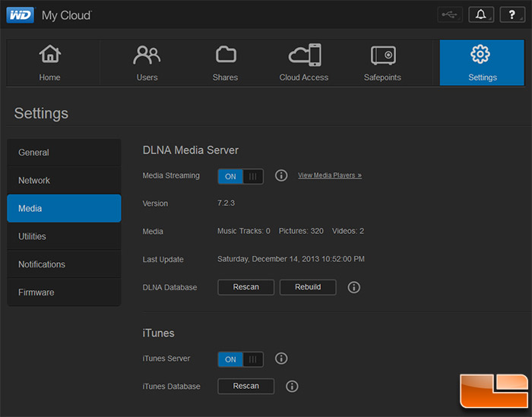Open the View Media Players link

330,175
